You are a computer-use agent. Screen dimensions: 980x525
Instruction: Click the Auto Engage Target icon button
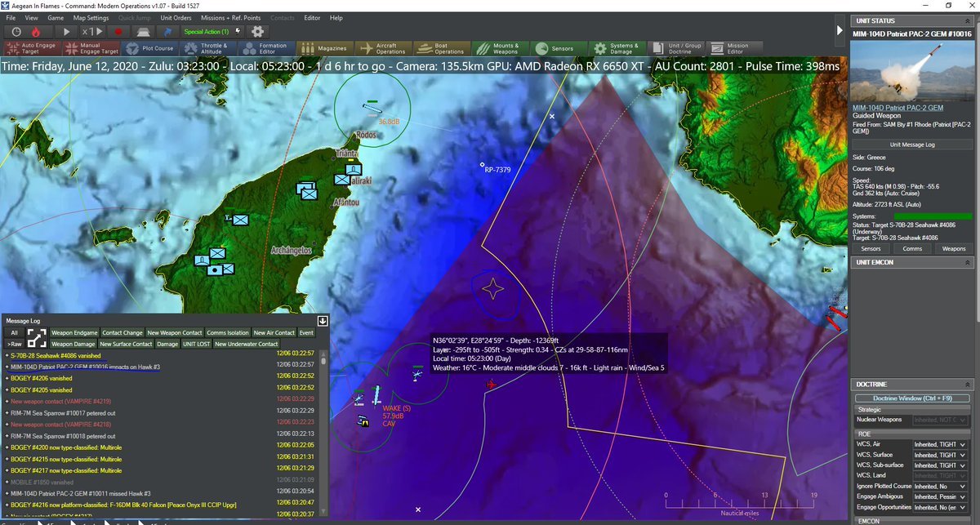pos(12,49)
